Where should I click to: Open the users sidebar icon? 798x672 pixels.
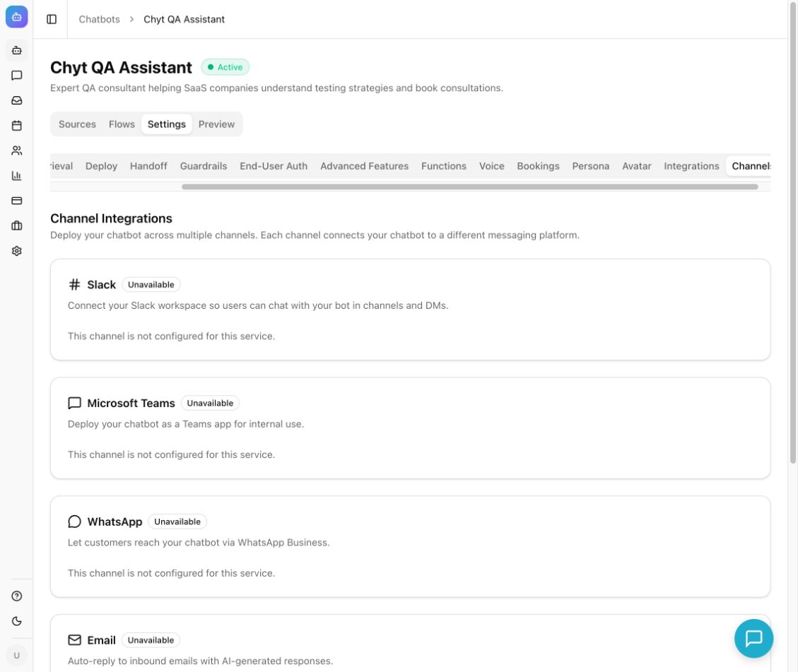[x=17, y=151]
